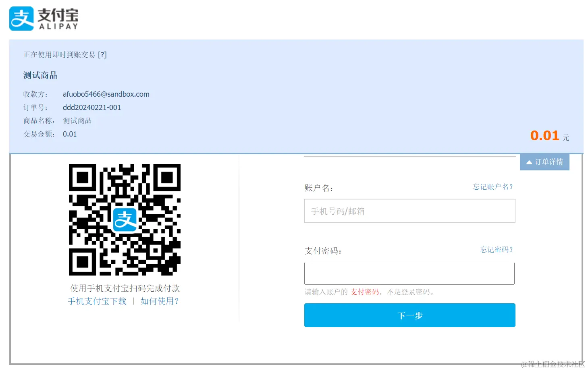
Task: Focus the 手机号码/邮箱 account name field
Action: (x=409, y=211)
